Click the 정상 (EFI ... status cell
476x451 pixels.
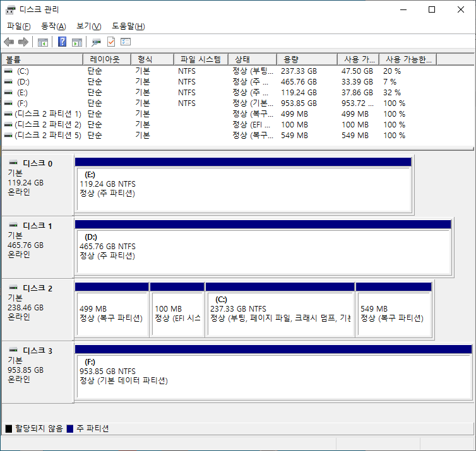point(251,124)
